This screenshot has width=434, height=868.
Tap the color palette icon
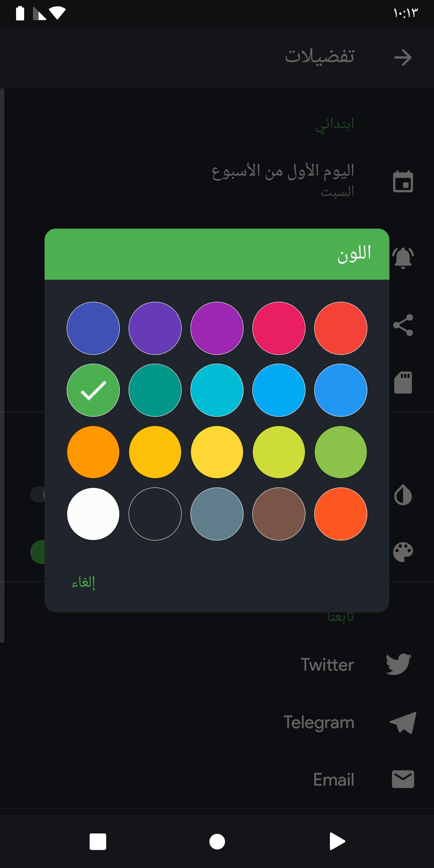[x=403, y=552]
